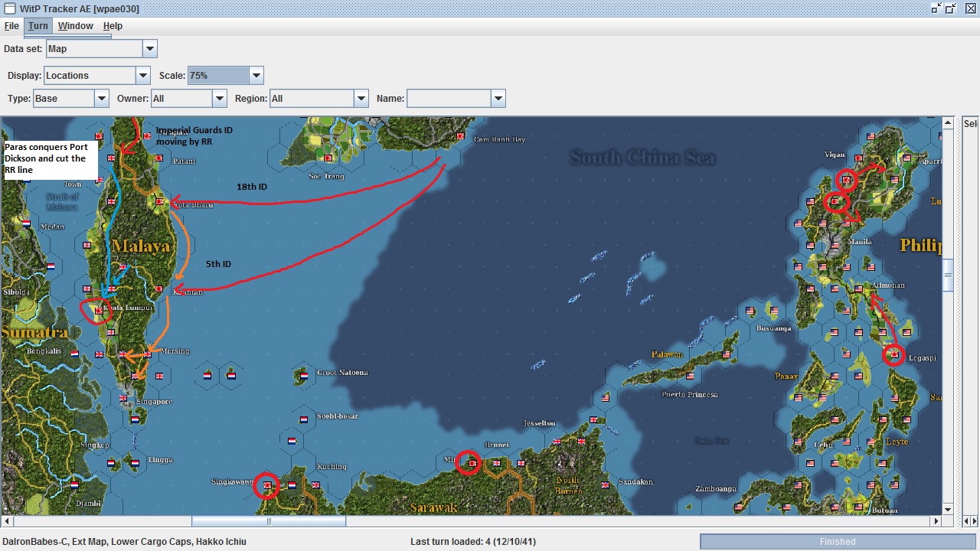980x551 pixels.
Task: Open the Window menu
Action: point(76,26)
